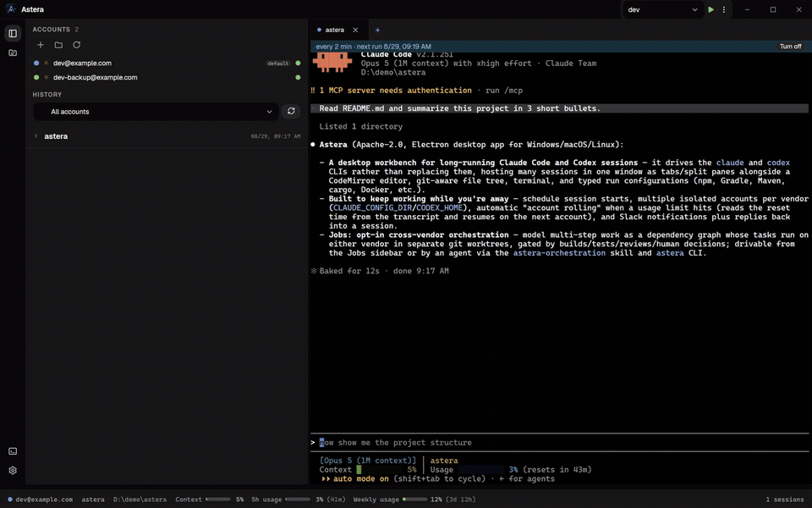Add a new account with plus icon
The image size is (812, 508).
41,45
